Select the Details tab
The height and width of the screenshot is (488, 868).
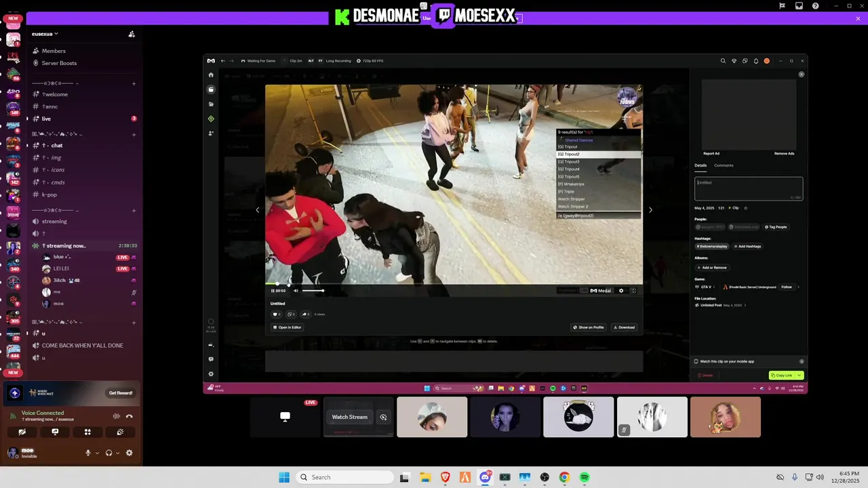(x=701, y=165)
